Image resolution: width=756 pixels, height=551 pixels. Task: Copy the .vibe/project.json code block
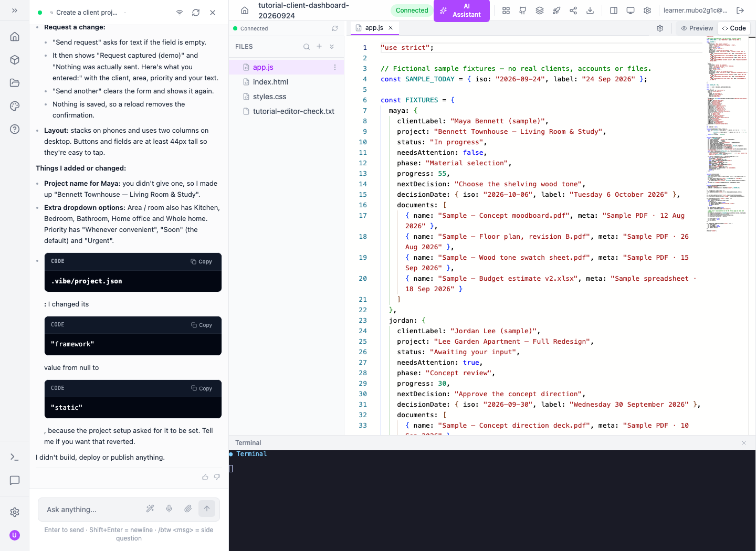(x=202, y=261)
